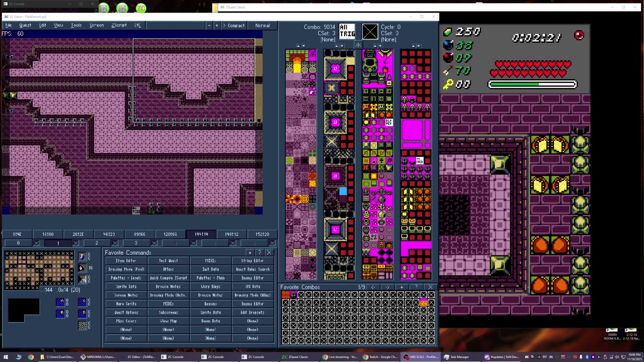Viewport: 644px width, 362px height.
Task: Click the ALL TRIG combo preview
Action: pyautogui.click(x=347, y=31)
